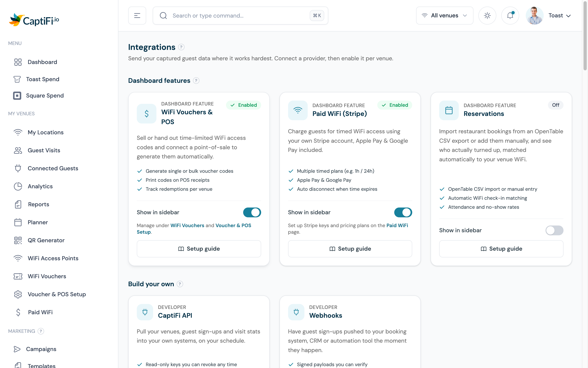Click the plug icon on Webhooks card

296,312
